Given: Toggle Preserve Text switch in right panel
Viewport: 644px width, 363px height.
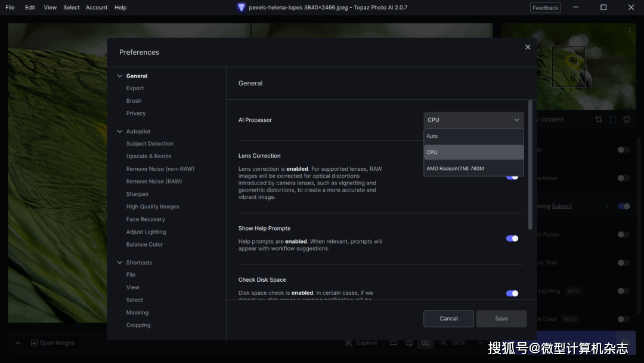Looking at the screenshot, I should (624, 263).
